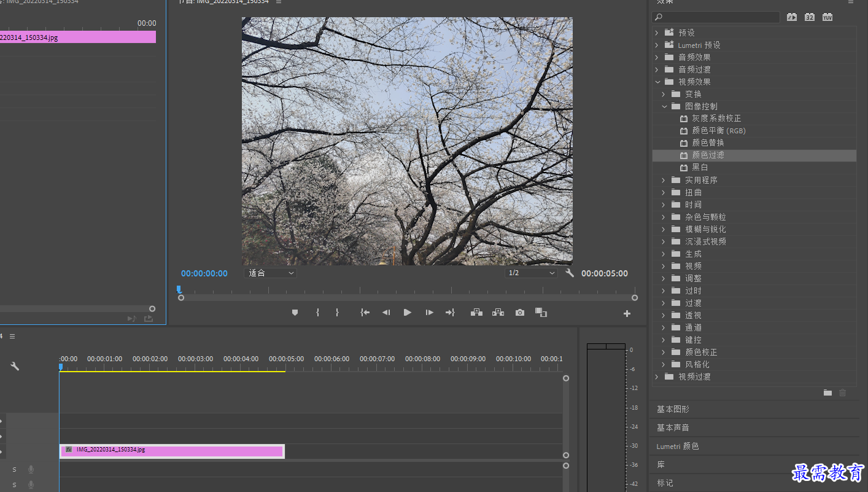Expand the 音频过渡 folder

[x=656, y=69]
